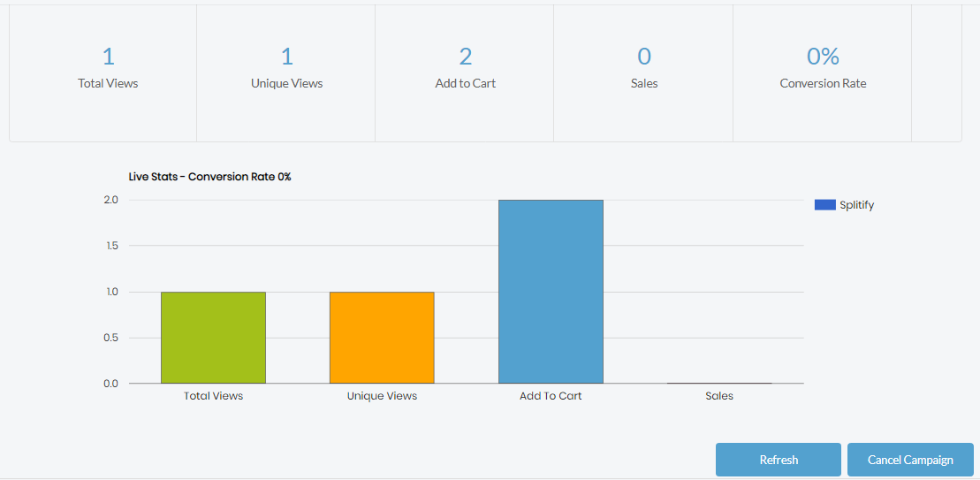Image resolution: width=980 pixels, height=480 pixels.
Task: Click the Add To Cart axis label
Action: [551, 396]
